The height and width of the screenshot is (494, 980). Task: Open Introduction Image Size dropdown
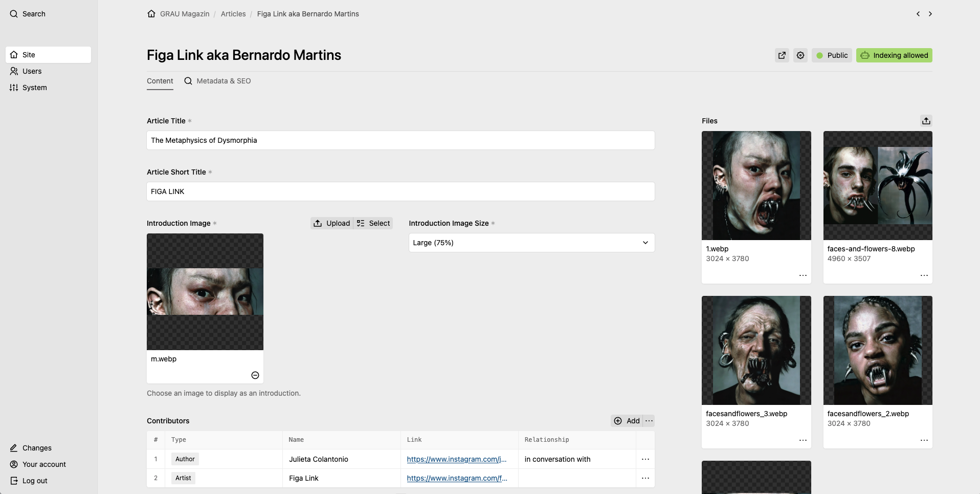point(531,243)
